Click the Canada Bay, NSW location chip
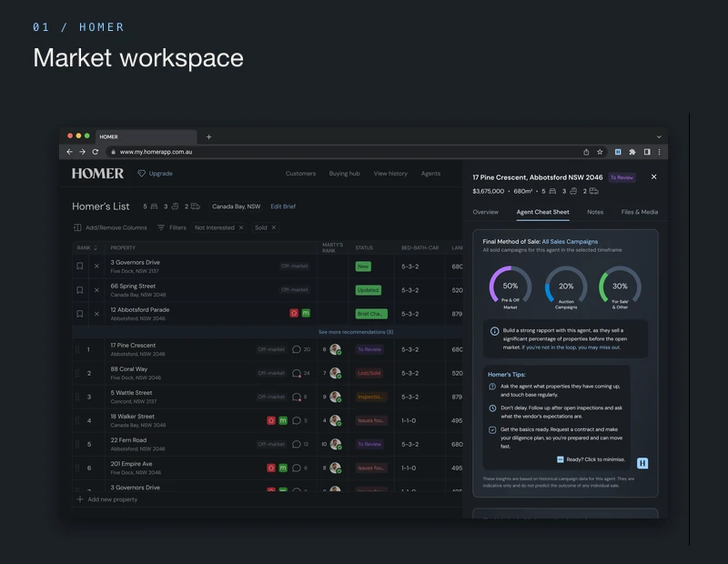The height and width of the screenshot is (564, 728). point(237,206)
